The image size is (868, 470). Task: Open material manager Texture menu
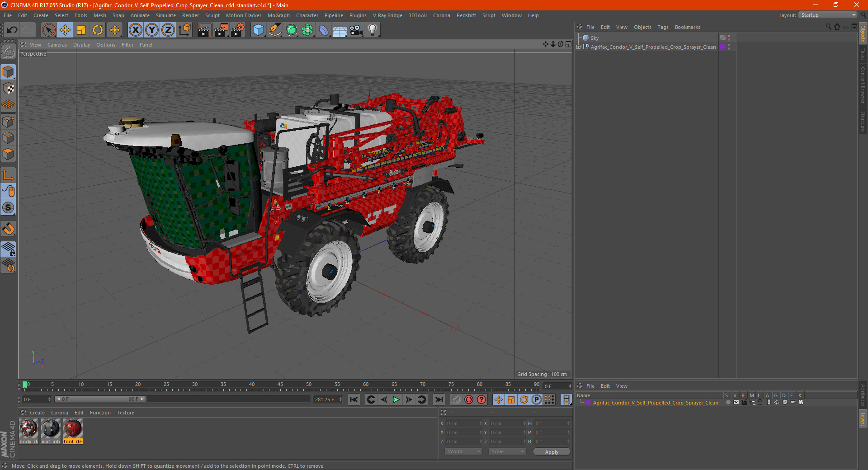tap(125, 413)
